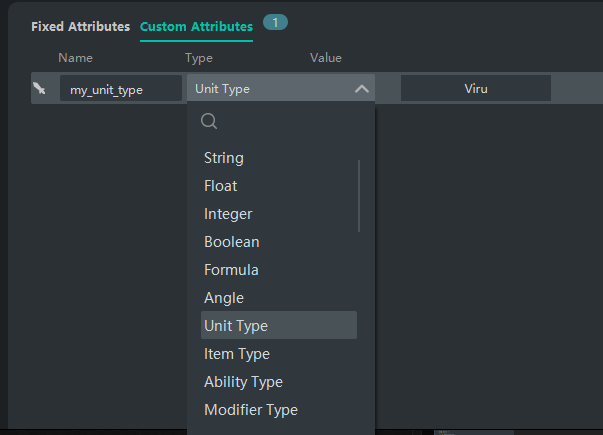Viewport: 603px width, 435px height.
Task: Collapse the Type dropdown with the chevron
Action: tap(361, 89)
